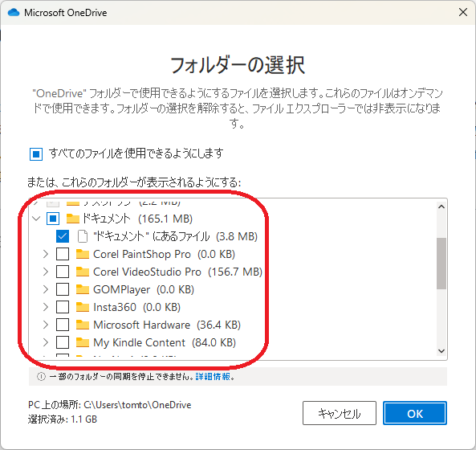Expand the My Kindle Content folder
476x450 pixels.
tap(46, 342)
